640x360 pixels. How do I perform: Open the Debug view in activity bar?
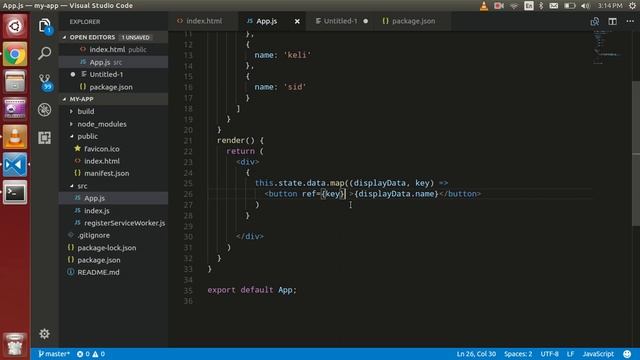pos(44,109)
